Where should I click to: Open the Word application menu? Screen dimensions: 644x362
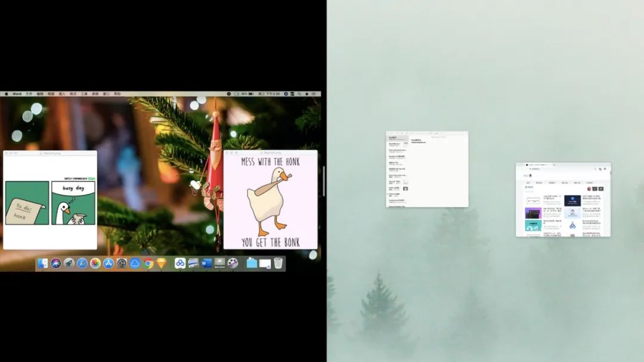pos(17,94)
